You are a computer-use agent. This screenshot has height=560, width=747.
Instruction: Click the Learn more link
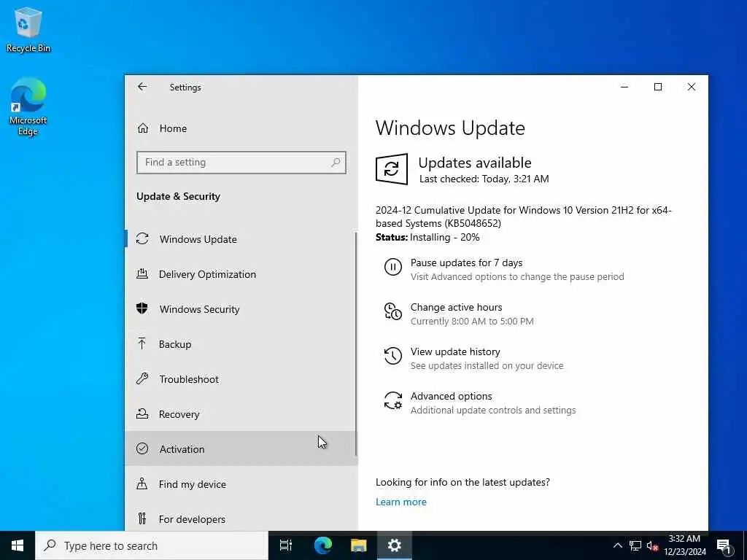click(401, 502)
